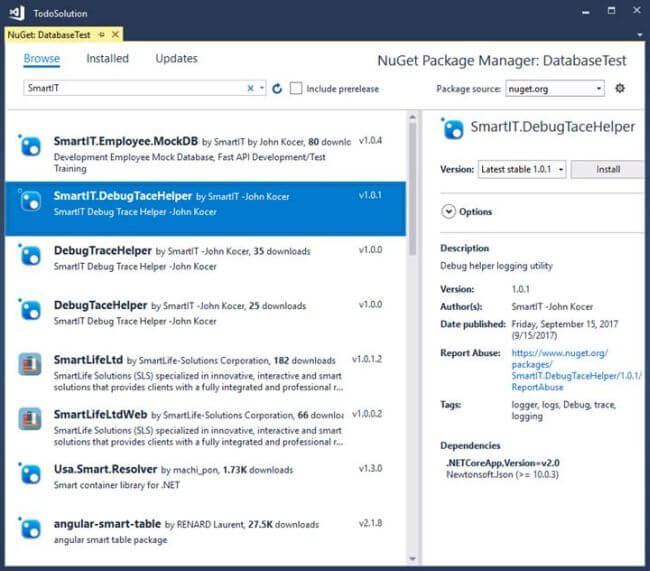Open the Version Latest stable 1.0.1 dropdown
Screen dimensions: 650x571
[x=521, y=169]
